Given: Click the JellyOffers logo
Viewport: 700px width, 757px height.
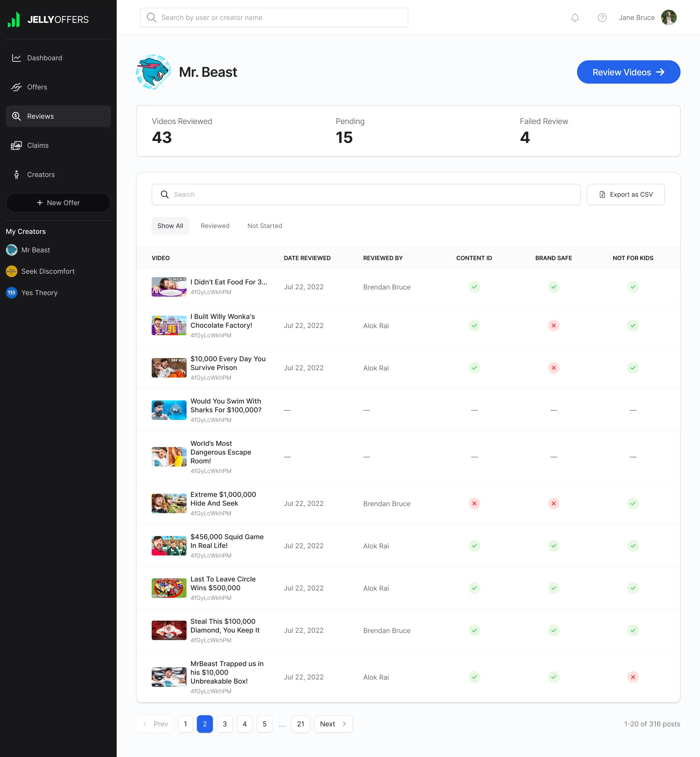Looking at the screenshot, I should (48, 19).
